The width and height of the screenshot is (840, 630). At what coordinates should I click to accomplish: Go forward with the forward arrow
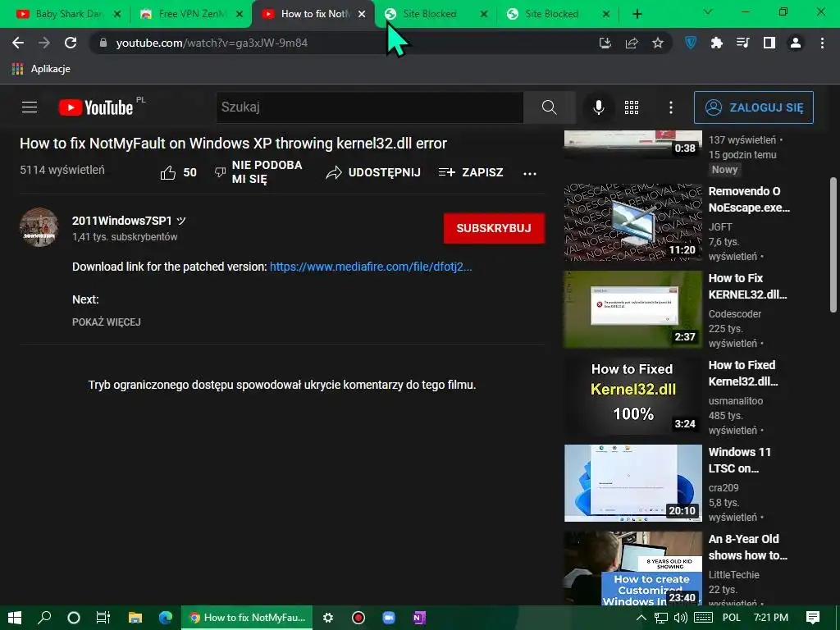[x=44, y=43]
